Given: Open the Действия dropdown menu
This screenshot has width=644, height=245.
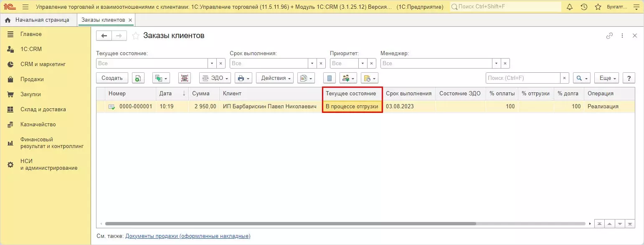Looking at the screenshot, I should (275, 78).
